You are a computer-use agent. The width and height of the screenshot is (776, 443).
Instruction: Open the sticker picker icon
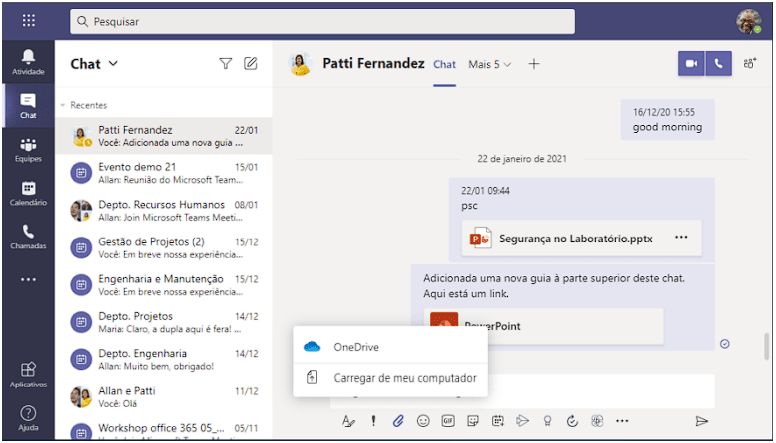tap(473, 421)
